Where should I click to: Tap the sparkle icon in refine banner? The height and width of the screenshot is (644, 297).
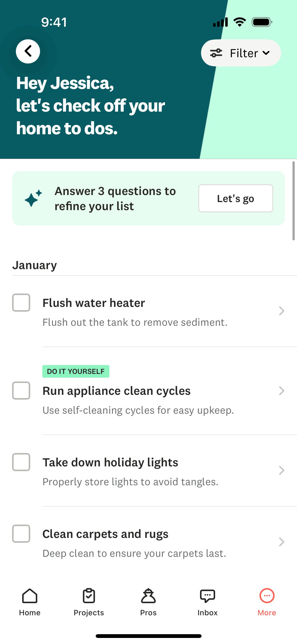34,198
